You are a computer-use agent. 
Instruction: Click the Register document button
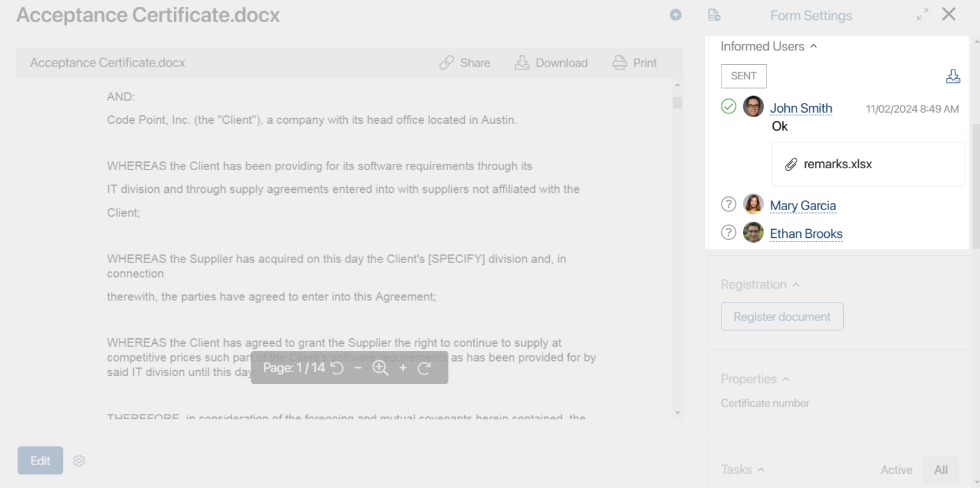(x=782, y=317)
